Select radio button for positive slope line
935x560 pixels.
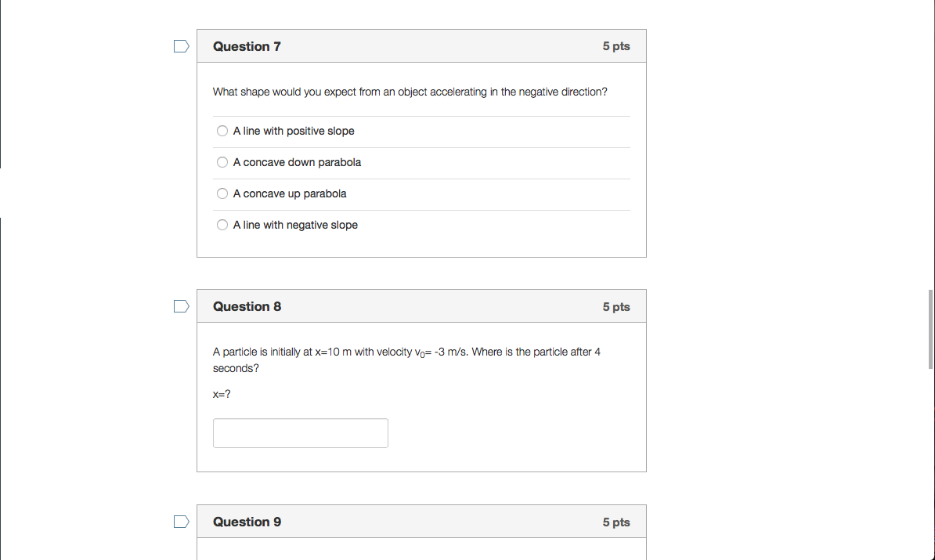point(222,131)
